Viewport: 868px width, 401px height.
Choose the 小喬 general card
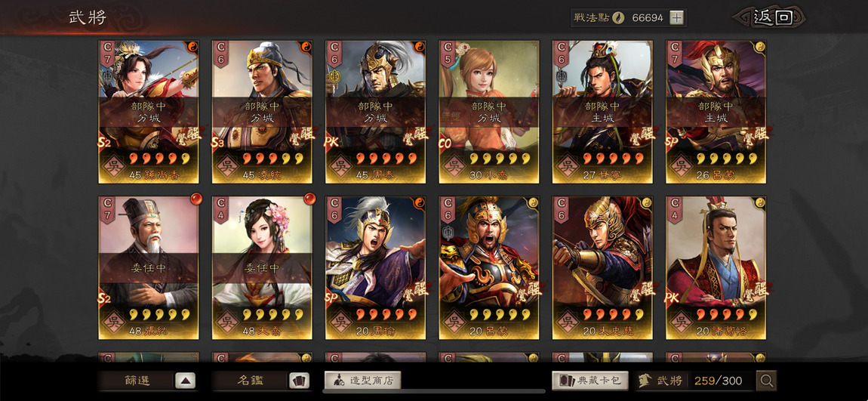(x=489, y=111)
